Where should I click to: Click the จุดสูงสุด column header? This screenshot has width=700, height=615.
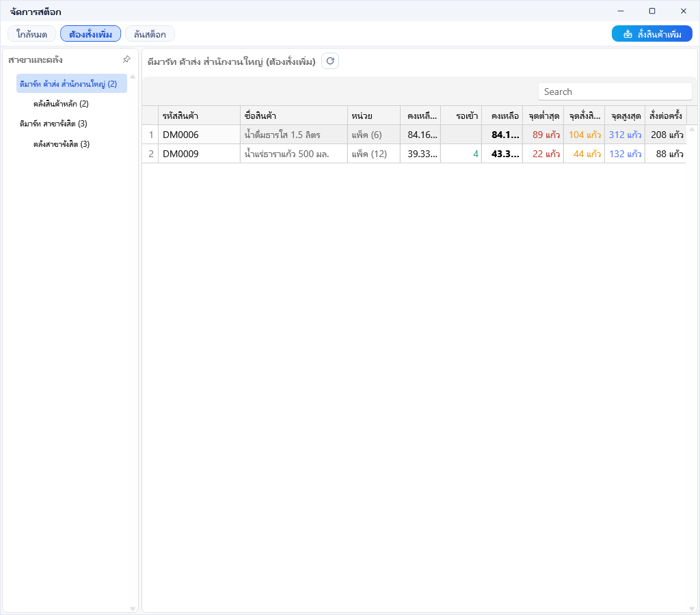pyautogui.click(x=625, y=115)
